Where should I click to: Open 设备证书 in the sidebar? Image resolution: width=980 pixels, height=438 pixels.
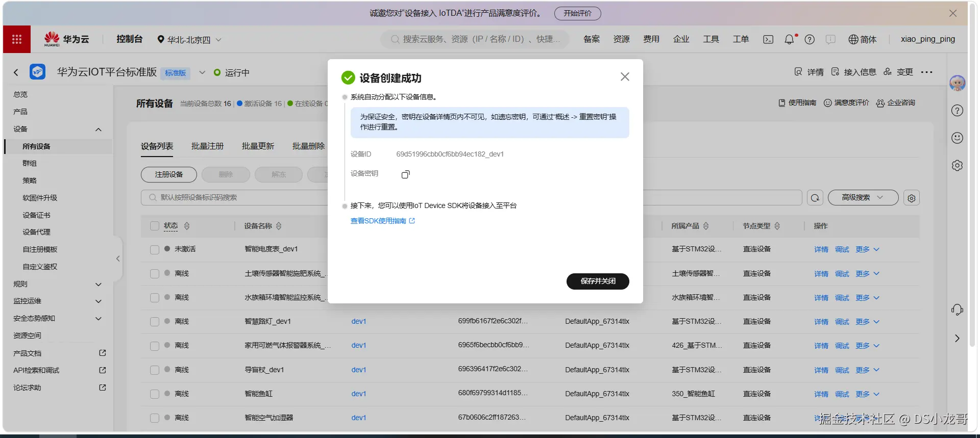click(36, 215)
